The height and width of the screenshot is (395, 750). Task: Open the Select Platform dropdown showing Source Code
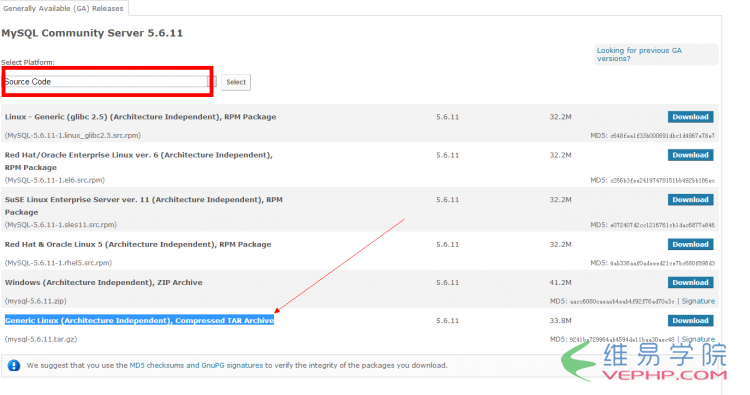pyautogui.click(x=110, y=82)
